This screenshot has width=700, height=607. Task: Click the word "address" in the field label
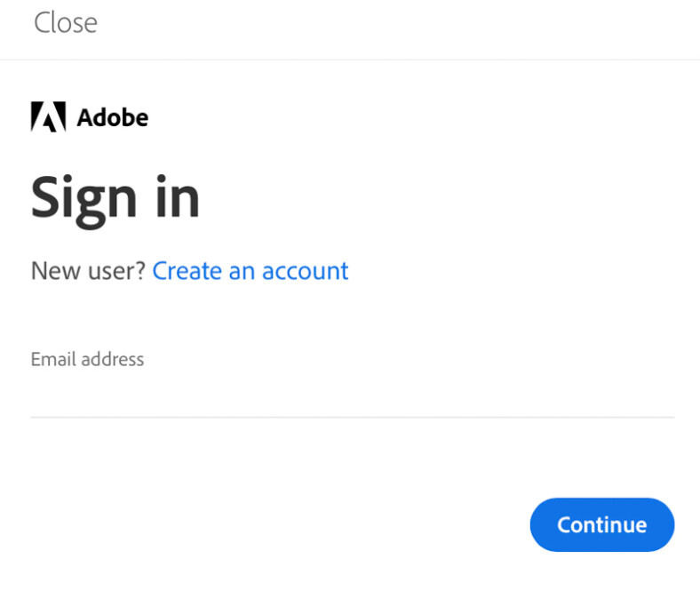[112, 359]
